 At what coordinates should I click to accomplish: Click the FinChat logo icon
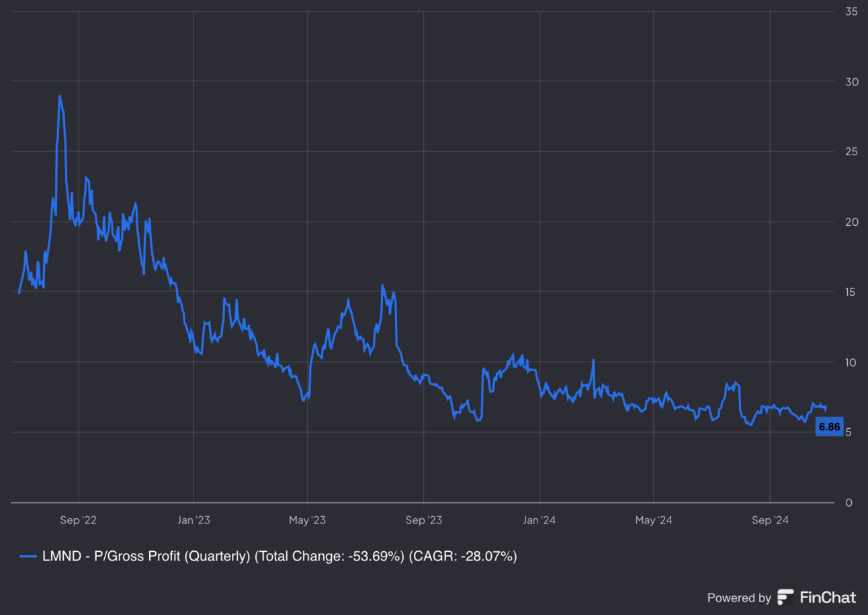[785, 598]
